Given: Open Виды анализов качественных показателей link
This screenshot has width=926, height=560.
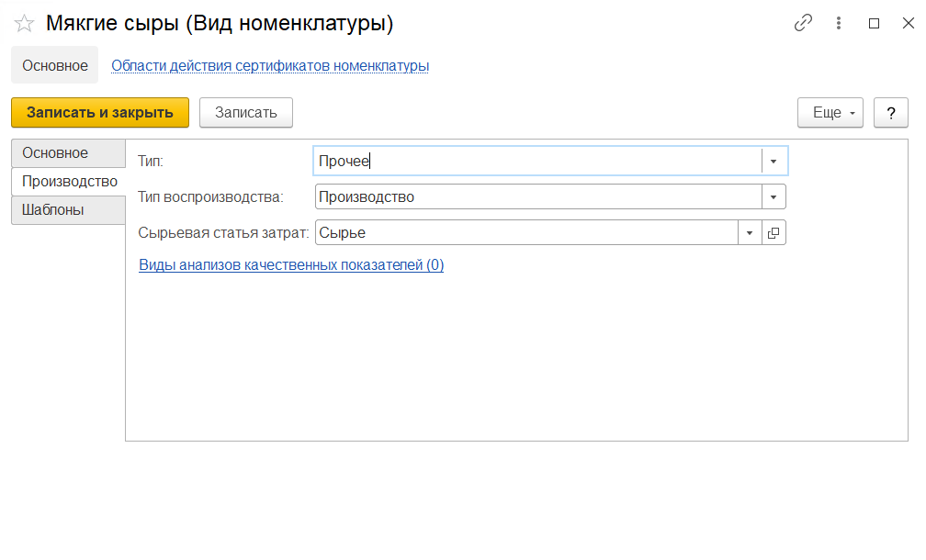Looking at the screenshot, I should point(291,265).
